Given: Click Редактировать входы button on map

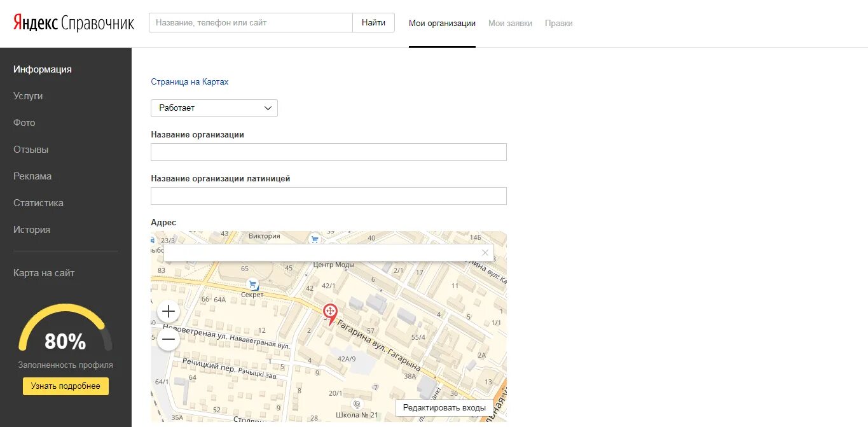Looking at the screenshot, I should click(444, 408).
